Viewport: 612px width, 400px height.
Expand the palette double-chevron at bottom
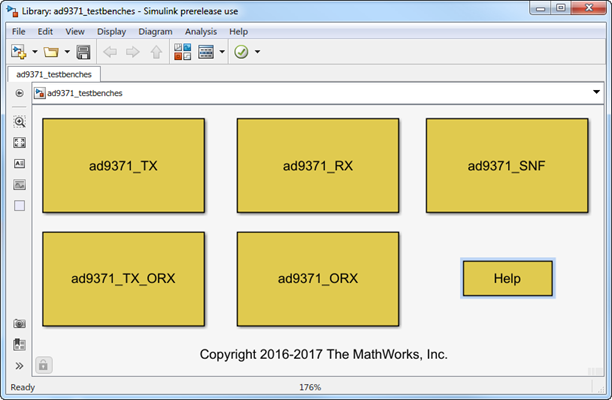click(19, 367)
